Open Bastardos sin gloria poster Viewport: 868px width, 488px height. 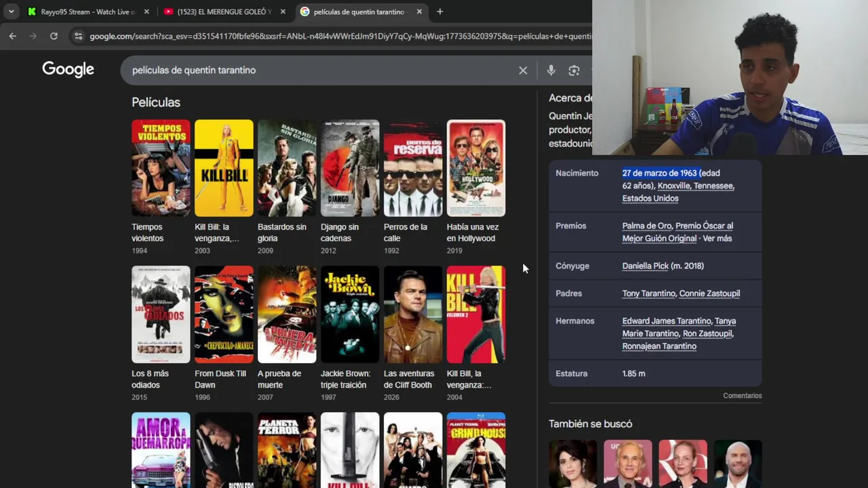[x=287, y=168]
